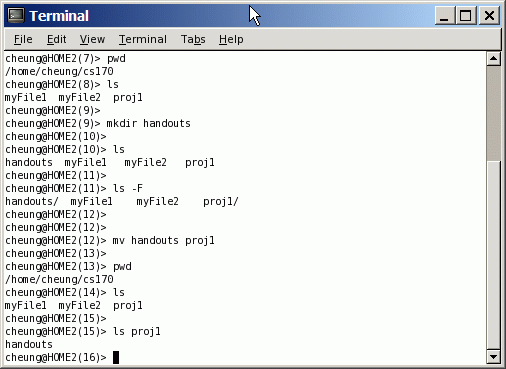This screenshot has height=369, width=506.
Task: Click the 'pwd' command at prompt 7
Action: point(116,58)
